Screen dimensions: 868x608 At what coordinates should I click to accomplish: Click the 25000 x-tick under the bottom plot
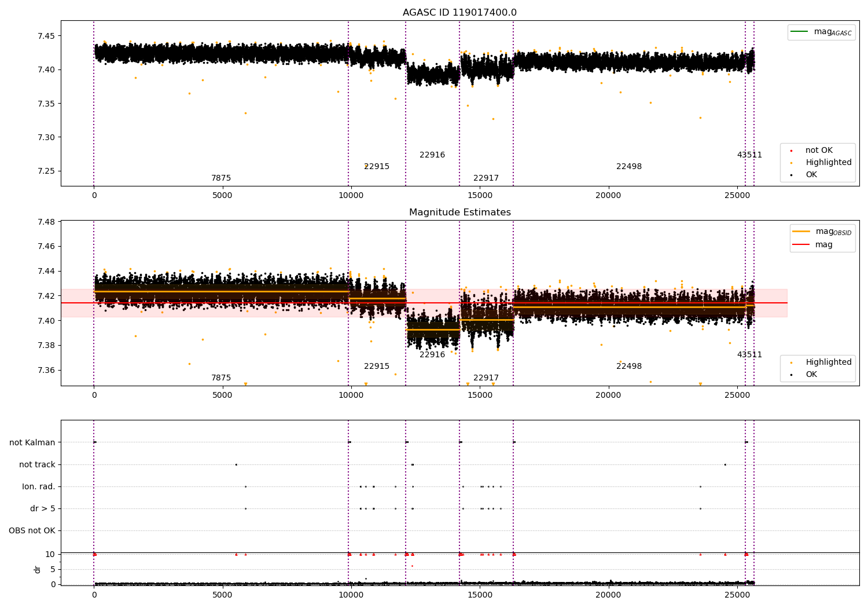point(737,595)
